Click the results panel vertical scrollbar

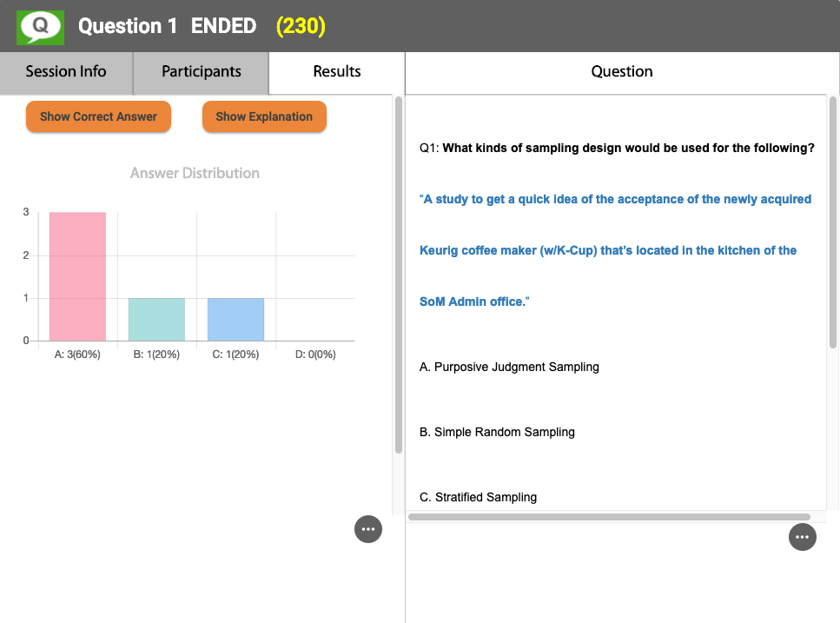399,274
